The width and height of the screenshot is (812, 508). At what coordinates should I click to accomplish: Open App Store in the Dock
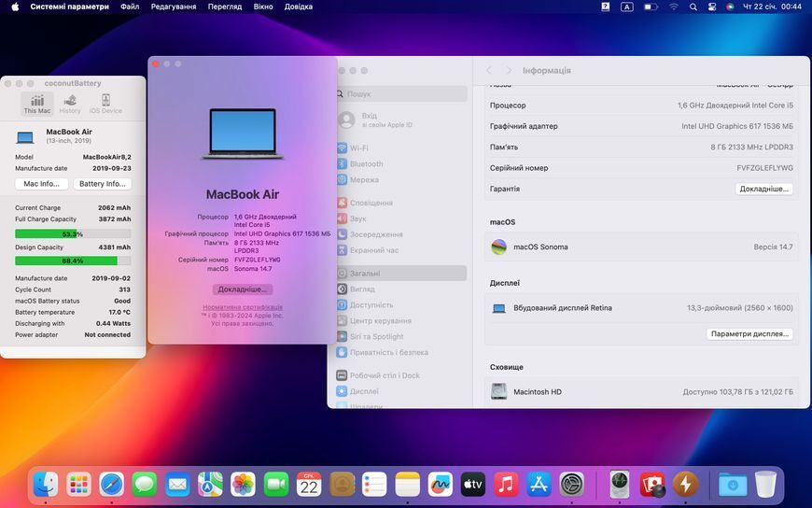[x=539, y=485]
